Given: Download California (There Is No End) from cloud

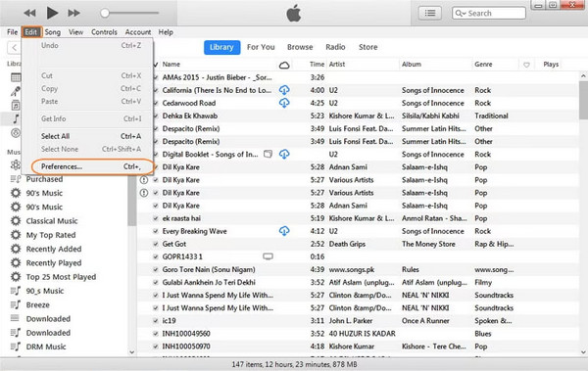Looking at the screenshot, I should (284, 90).
